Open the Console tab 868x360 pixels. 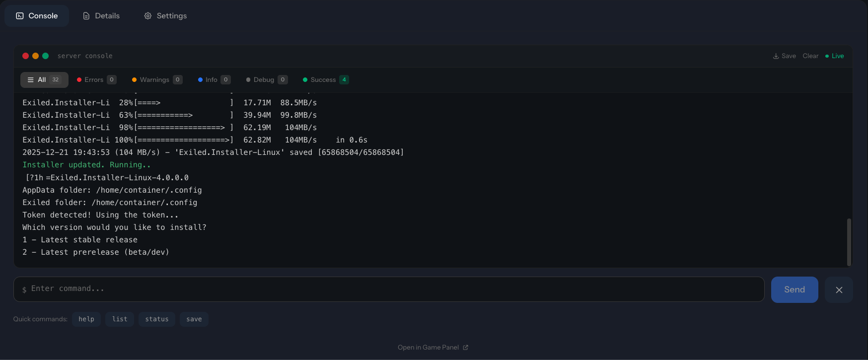pyautogui.click(x=37, y=16)
